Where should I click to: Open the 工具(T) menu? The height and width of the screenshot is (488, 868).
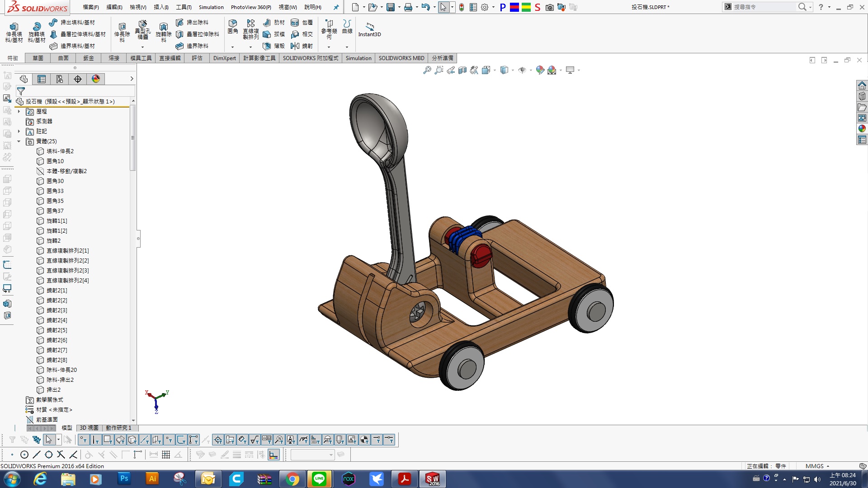point(184,7)
